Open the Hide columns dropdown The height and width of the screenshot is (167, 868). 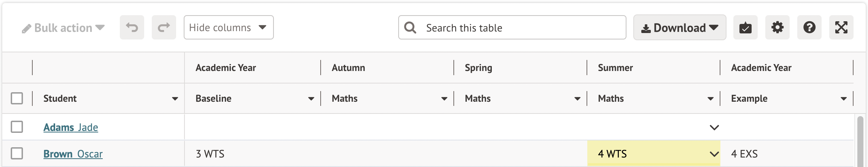pyautogui.click(x=229, y=27)
